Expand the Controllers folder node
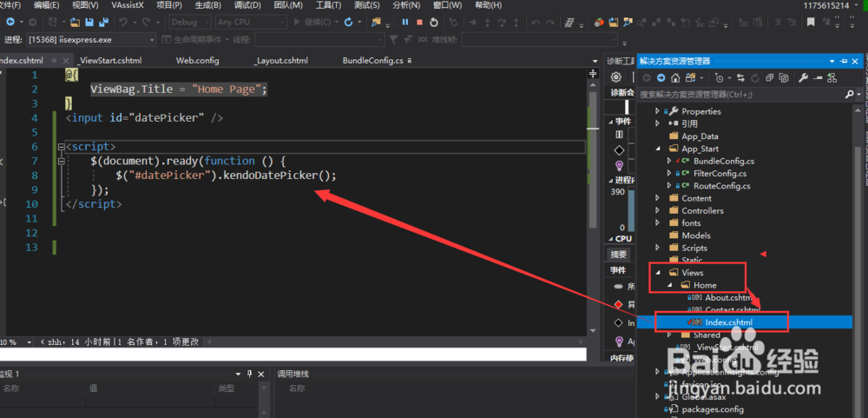Image resolution: width=868 pixels, height=418 pixels. pyautogui.click(x=658, y=210)
